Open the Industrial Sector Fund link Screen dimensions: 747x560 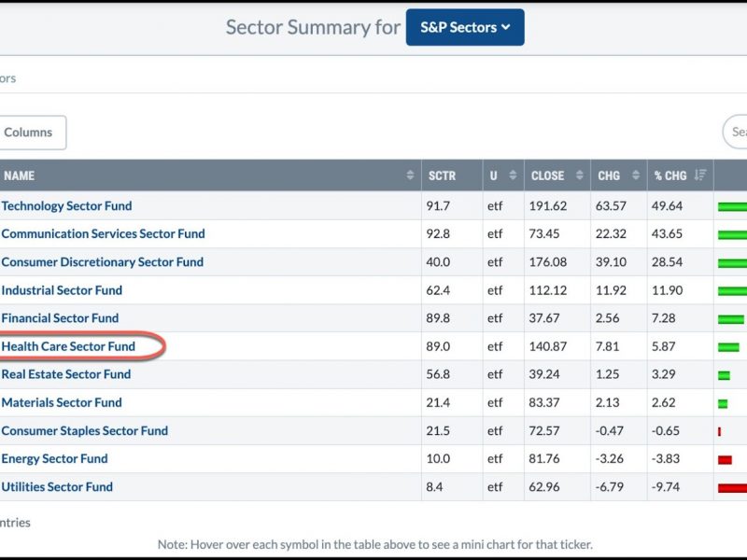pyautogui.click(x=62, y=290)
